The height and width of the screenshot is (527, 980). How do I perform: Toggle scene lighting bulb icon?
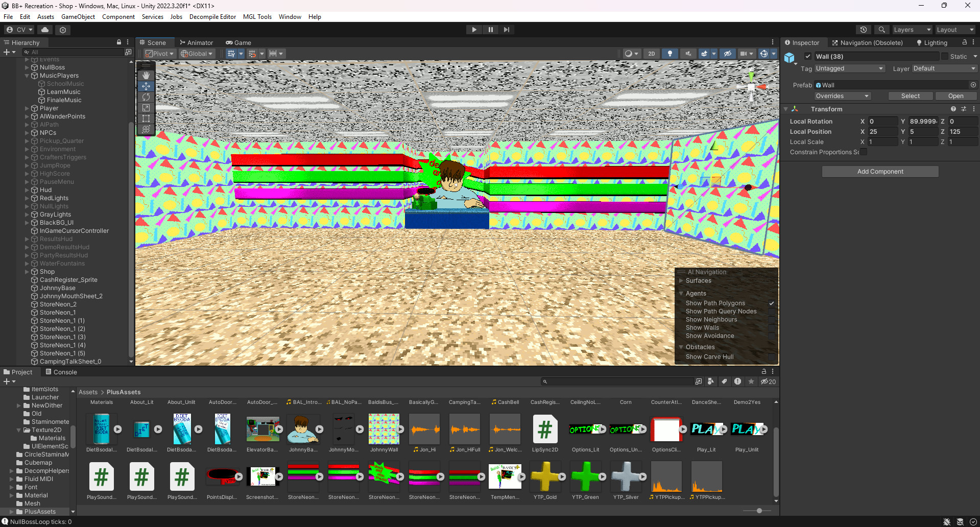point(670,54)
